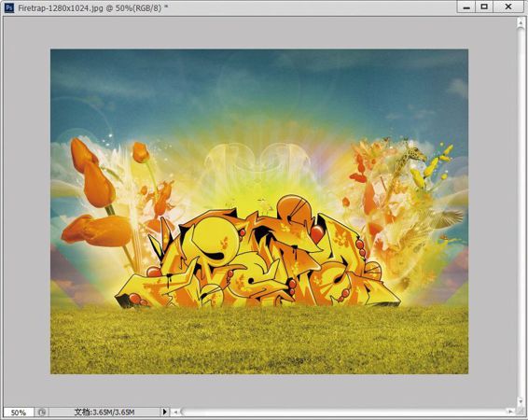Screen dimensions: 528x420
Task: Click the vertical scrollbar down arrow
Action: [521, 401]
